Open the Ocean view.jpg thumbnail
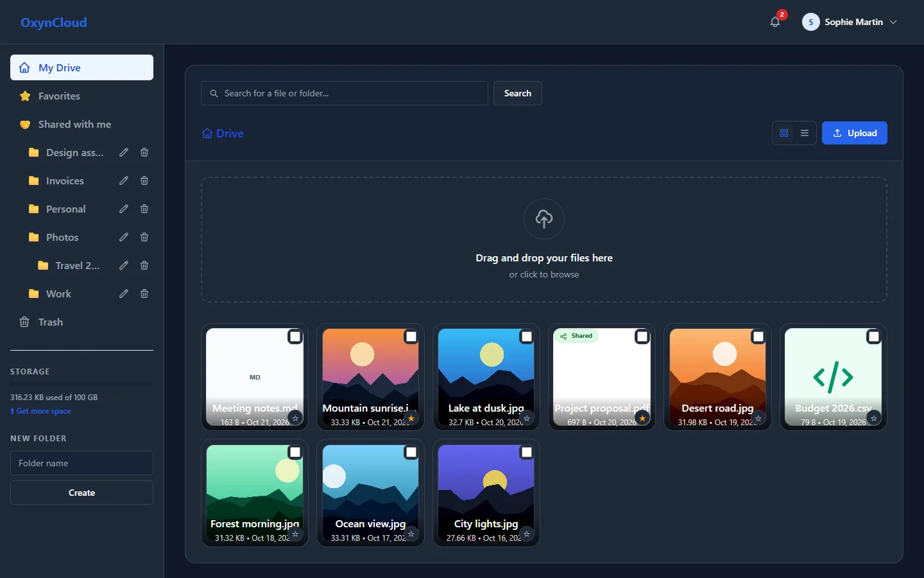The width and height of the screenshot is (924, 578). tap(370, 493)
